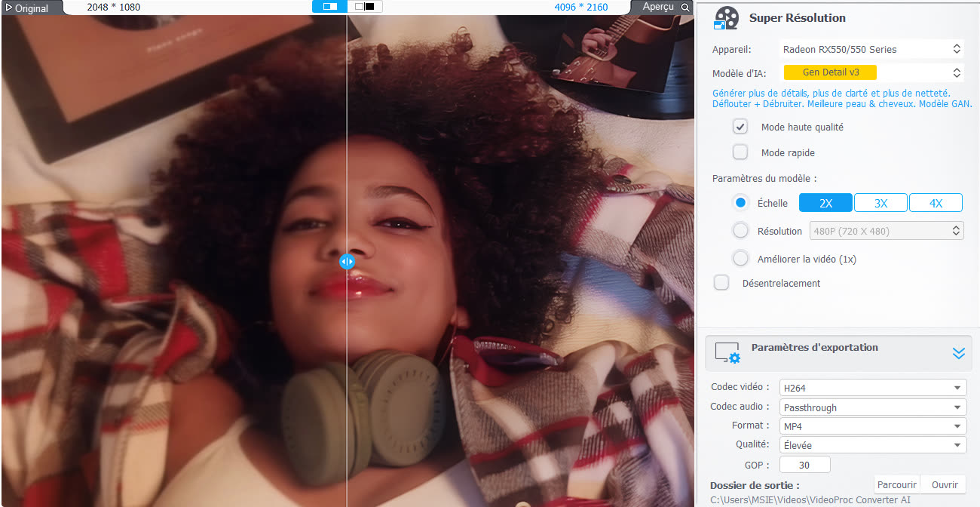Enable the Désentrelacement checkbox
This screenshot has width=980, height=507.
[721, 283]
